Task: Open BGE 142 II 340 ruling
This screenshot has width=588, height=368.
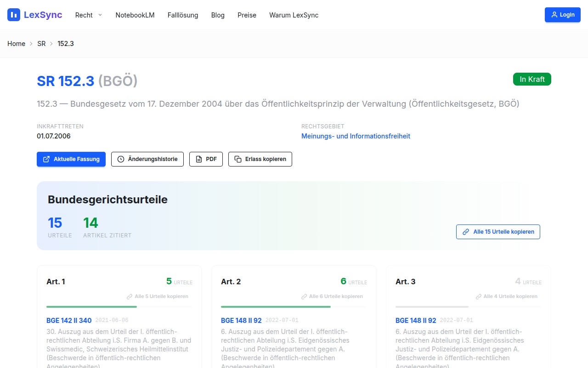Action: click(x=69, y=320)
